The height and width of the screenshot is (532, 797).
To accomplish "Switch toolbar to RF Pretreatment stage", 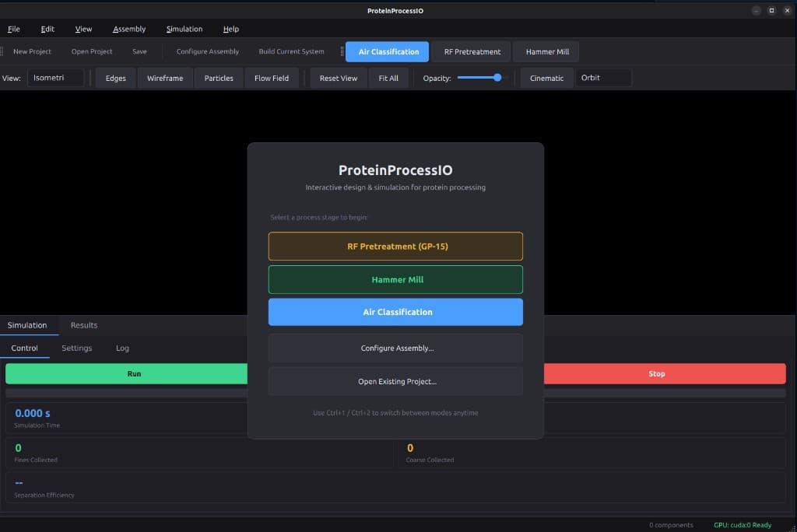I will 471,51.
